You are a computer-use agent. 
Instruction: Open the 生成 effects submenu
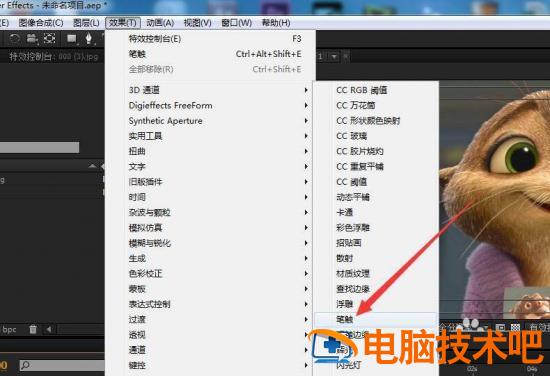click(210, 258)
